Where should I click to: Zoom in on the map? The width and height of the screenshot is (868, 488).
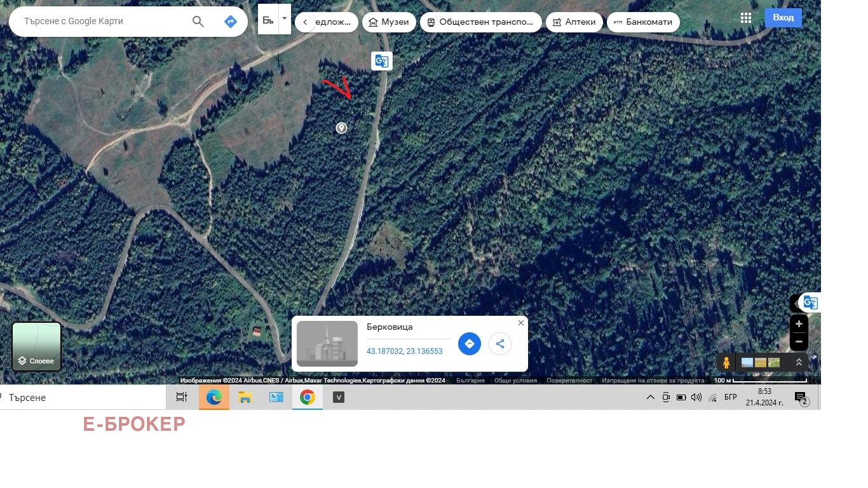click(x=799, y=324)
